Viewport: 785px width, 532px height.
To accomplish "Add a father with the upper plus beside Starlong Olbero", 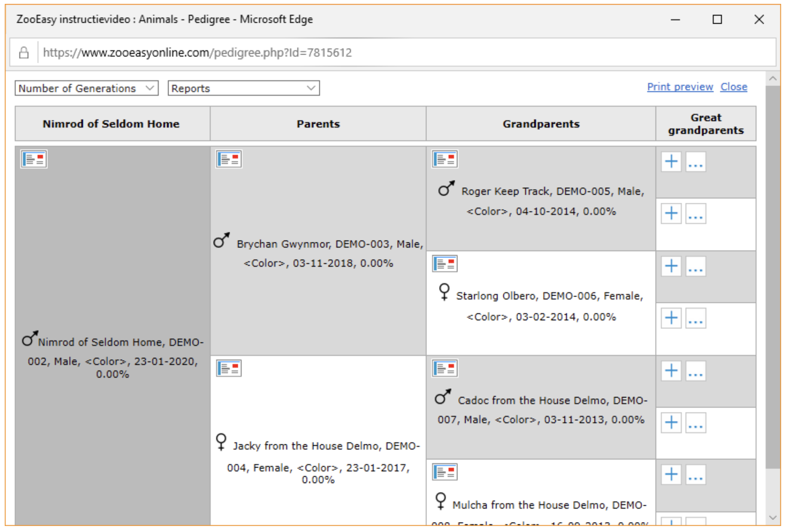I will click(671, 266).
